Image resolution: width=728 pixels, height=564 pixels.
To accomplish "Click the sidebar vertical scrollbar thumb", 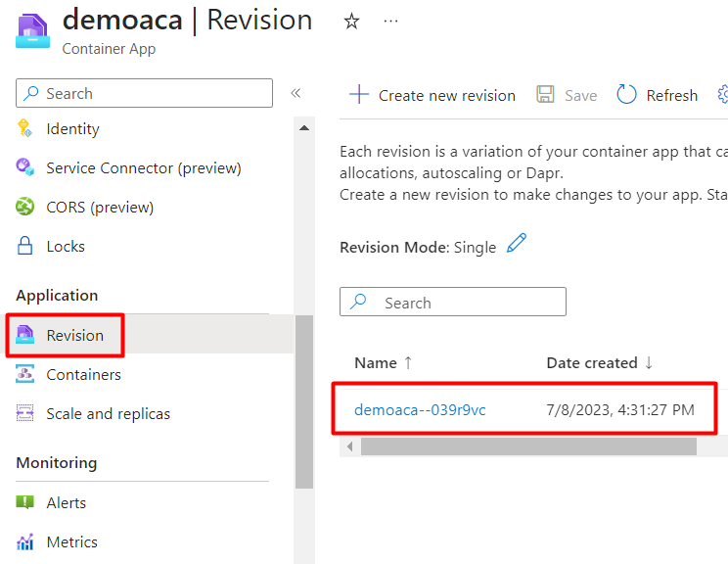I will (x=304, y=401).
